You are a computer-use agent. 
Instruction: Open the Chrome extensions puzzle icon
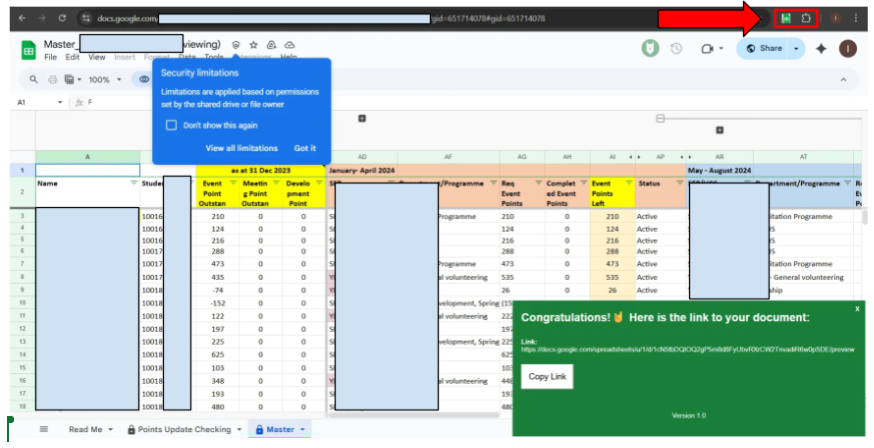pyautogui.click(x=807, y=18)
